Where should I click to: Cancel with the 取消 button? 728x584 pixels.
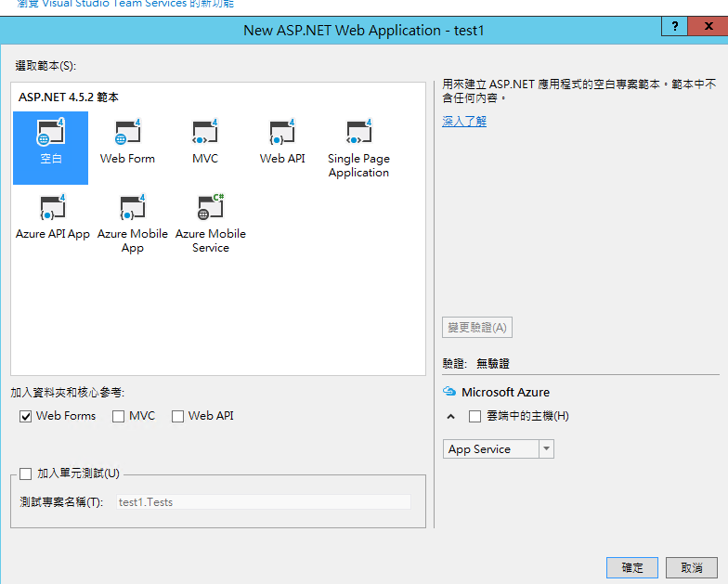coord(691,567)
